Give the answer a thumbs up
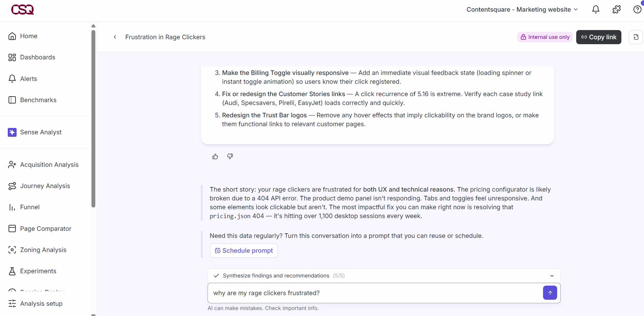This screenshot has width=644, height=316. (x=215, y=156)
